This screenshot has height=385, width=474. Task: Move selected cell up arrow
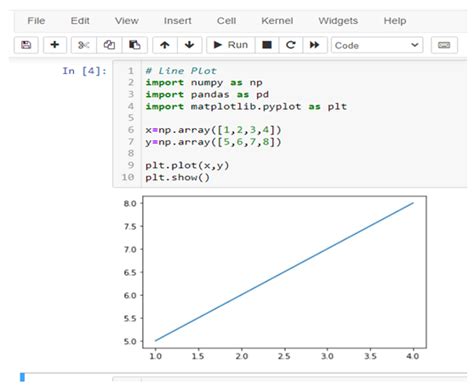(165, 45)
